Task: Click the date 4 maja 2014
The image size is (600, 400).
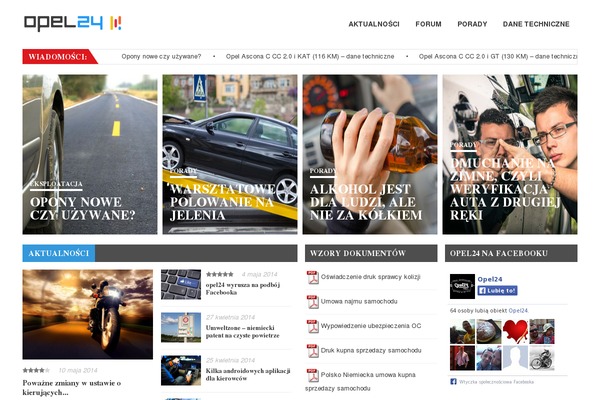Action: click(259, 274)
